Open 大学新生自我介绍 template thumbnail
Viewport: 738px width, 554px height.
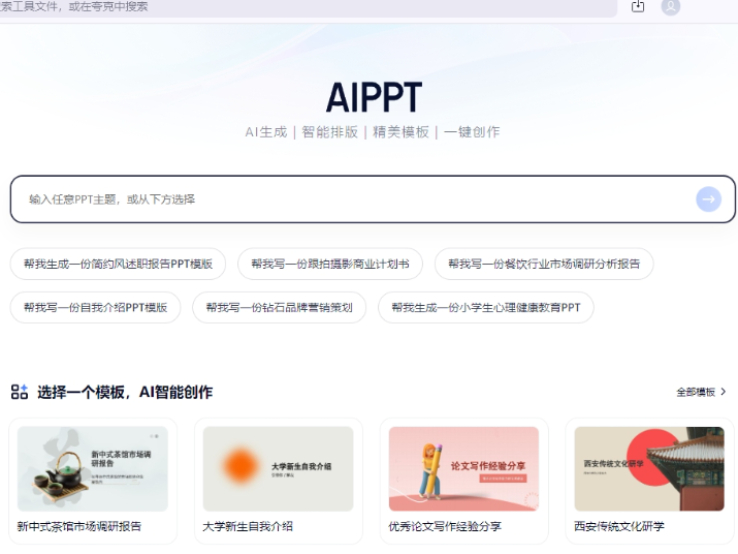[278, 469]
